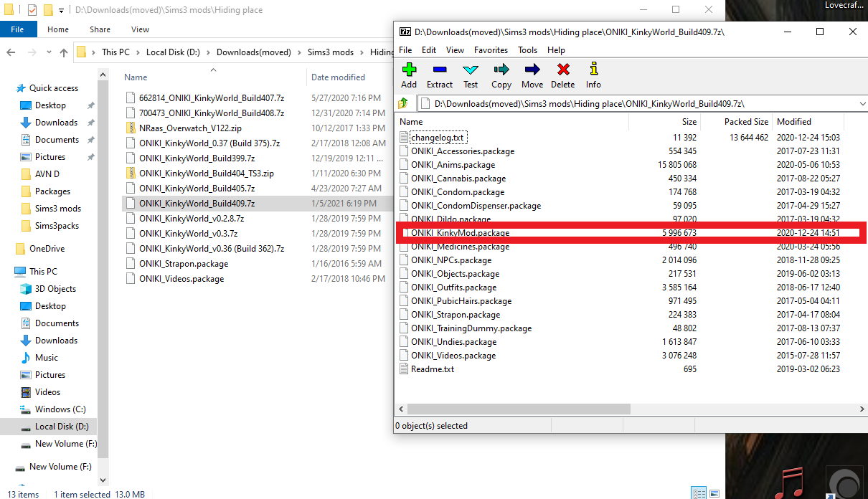
Task: Select Readme.txt in the archive
Action: (x=433, y=369)
